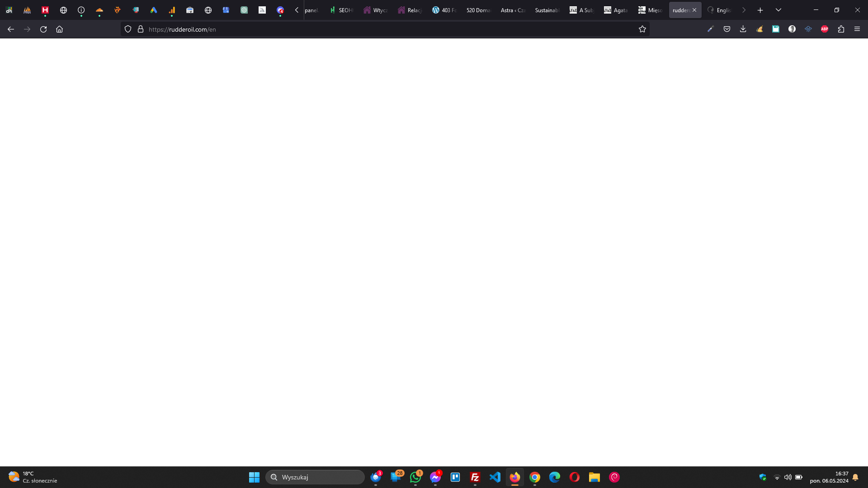Switch to the 'Astra ‹ Cza' tab
Image resolution: width=868 pixels, height=488 pixels.
point(513,10)
